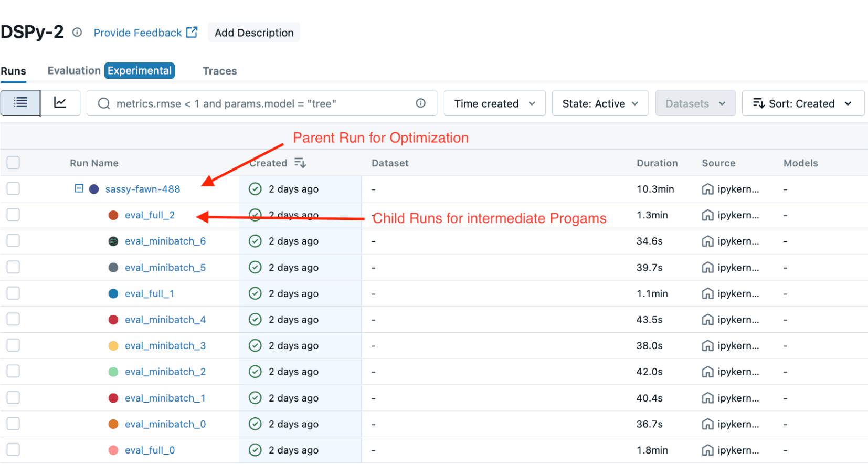Switch to the Traces tab
868x464 pixels.
219,71
